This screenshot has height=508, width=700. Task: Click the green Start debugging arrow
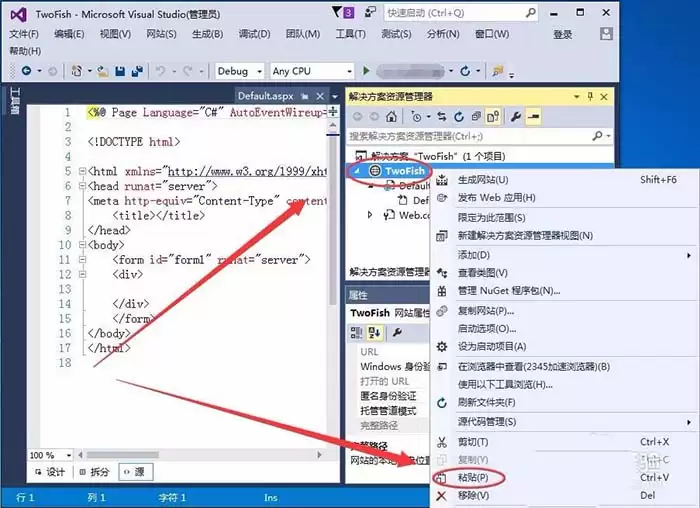pyautogui.click(x=366, y=71)
